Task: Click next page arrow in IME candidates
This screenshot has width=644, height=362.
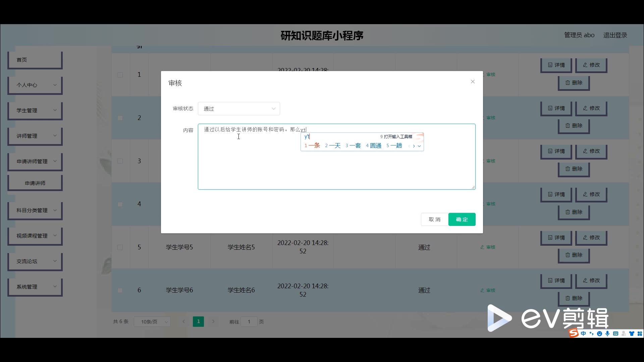Action: [x=414, y=146]
